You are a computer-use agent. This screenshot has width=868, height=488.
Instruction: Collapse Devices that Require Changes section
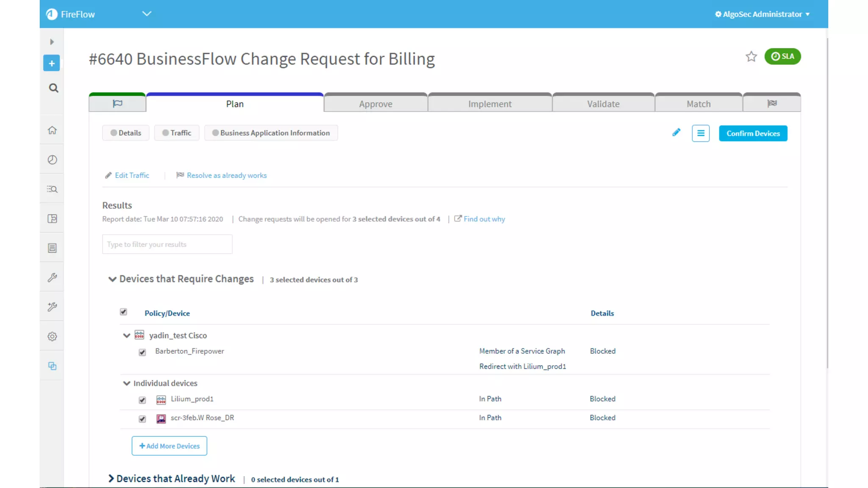(x=112, y=279)
